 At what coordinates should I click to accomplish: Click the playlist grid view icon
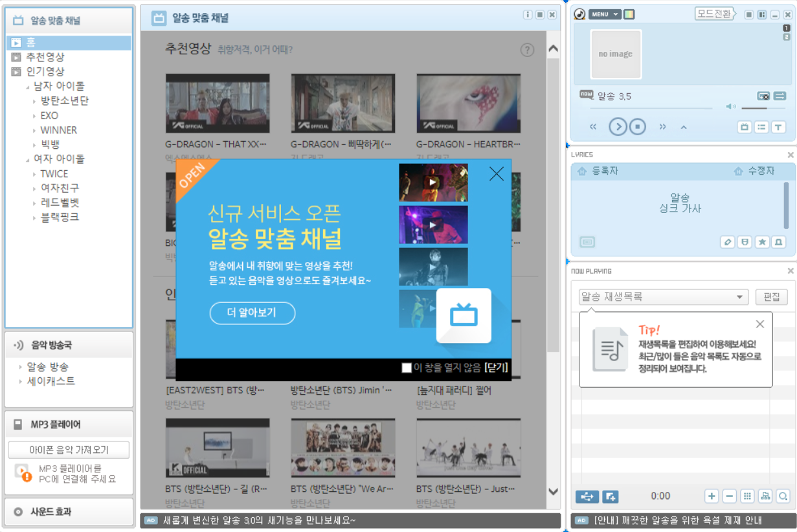pyautogui.click(x=747, y=496)
